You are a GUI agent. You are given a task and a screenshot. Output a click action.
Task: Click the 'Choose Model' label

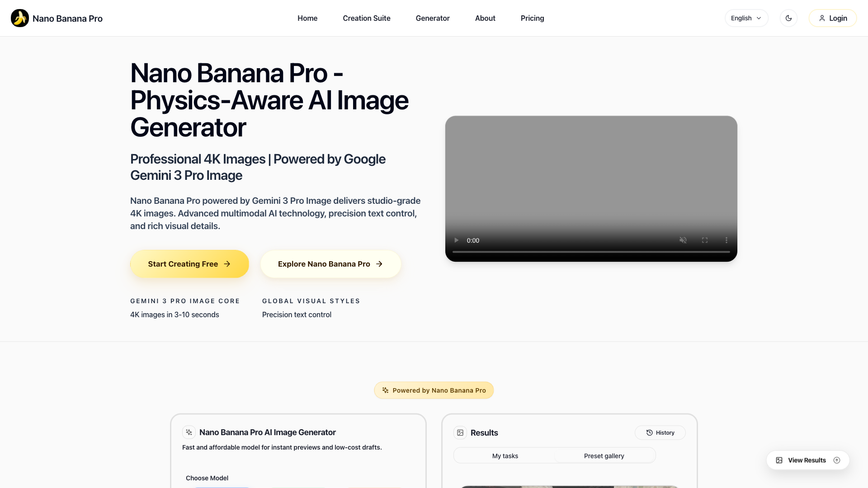tap(207, 478)
